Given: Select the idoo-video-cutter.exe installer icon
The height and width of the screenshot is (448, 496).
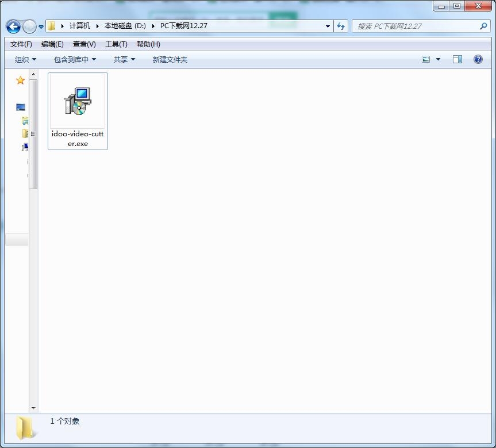Looking at the screenshot, I should (78, 101).
